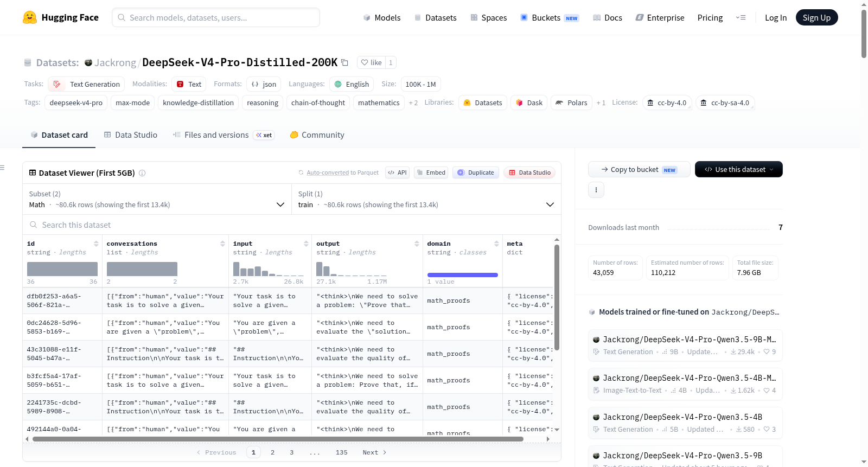Open the DeepSeek-V4-Pro-Qwen3.5-4B model card

pos(685,423)
